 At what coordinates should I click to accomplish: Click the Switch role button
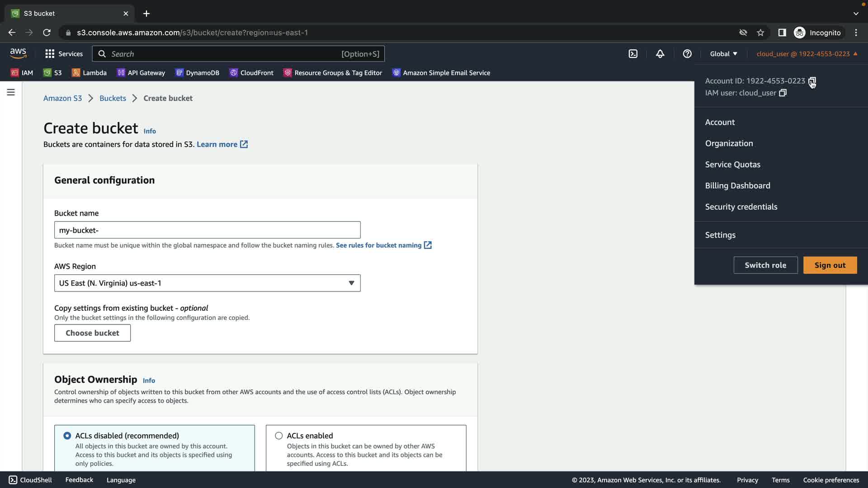click(x=765, y=265)
